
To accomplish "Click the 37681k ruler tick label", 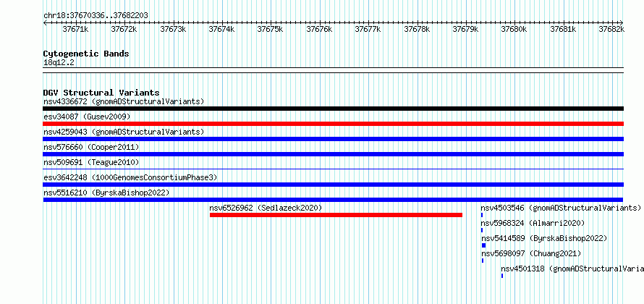I will (563, 29).
